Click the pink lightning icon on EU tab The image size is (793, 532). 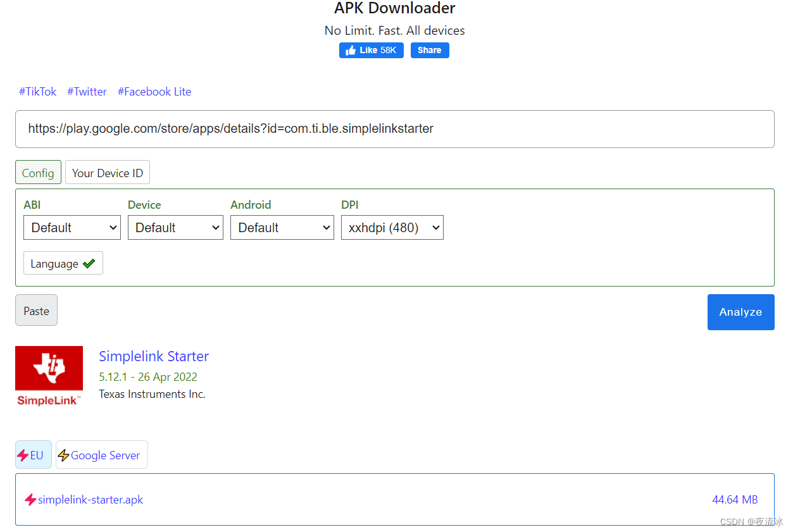(x=23, y=455)
